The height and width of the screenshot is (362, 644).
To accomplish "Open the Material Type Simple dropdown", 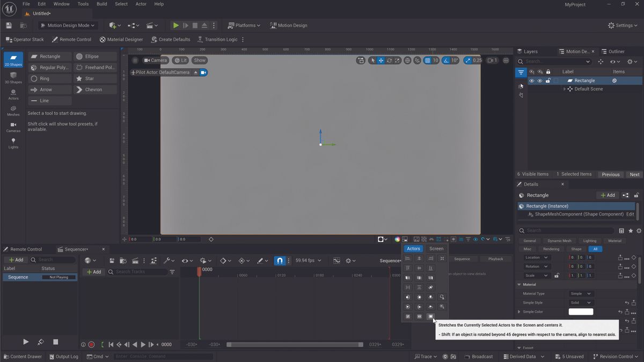I will coord(581,293).
